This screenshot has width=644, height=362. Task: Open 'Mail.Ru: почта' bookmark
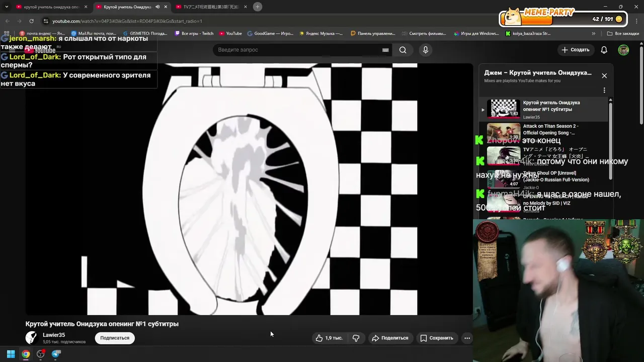[x=94, y=34]
